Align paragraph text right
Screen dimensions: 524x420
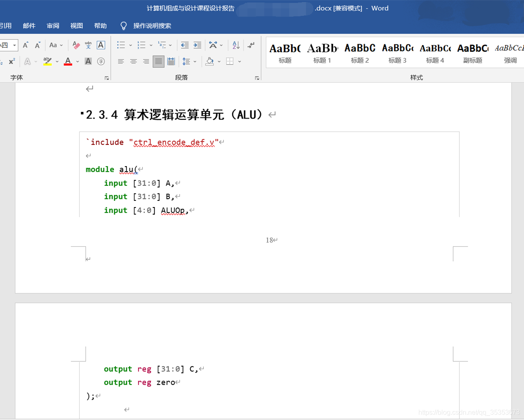(146, 61)
